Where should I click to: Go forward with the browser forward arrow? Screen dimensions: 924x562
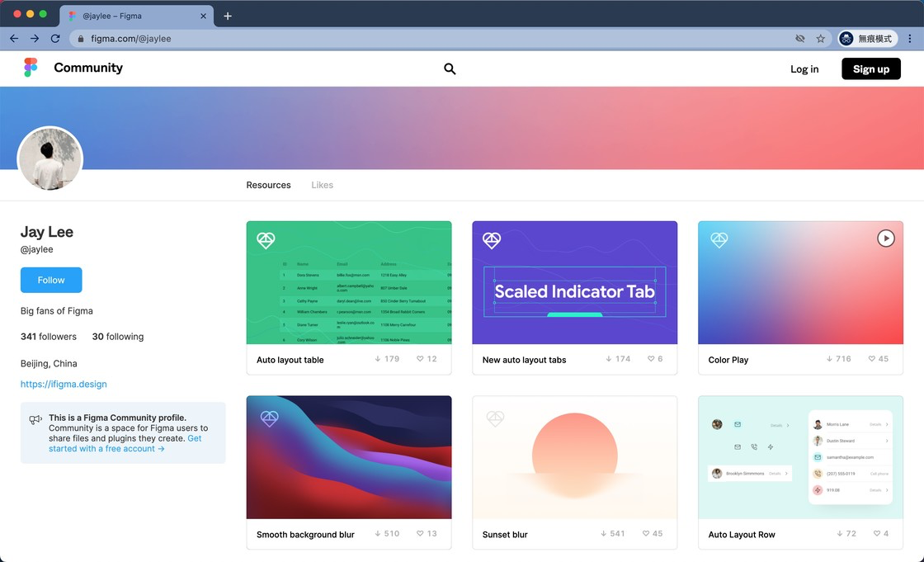tap(35, 38)
